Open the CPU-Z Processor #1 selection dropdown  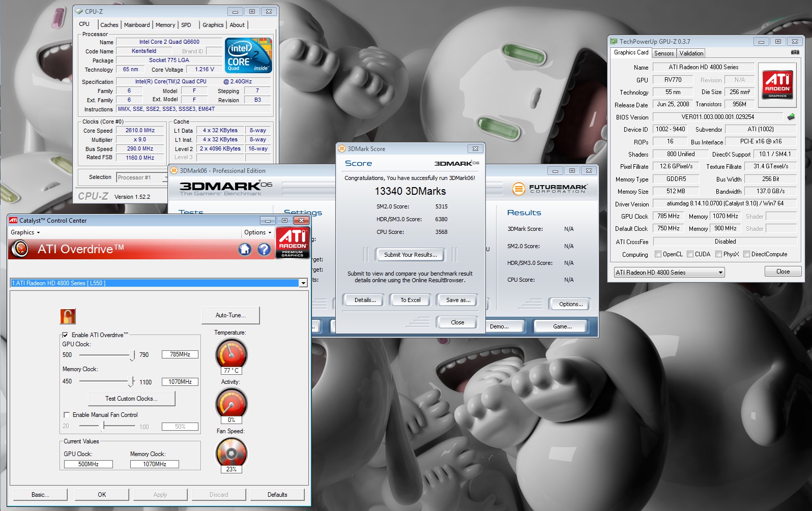pos(165,177)
